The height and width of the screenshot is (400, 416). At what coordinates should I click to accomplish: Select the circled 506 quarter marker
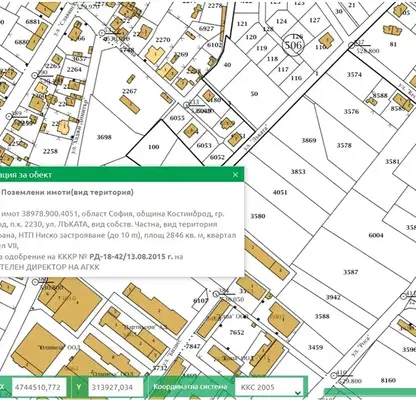click(x=293, y=45)
